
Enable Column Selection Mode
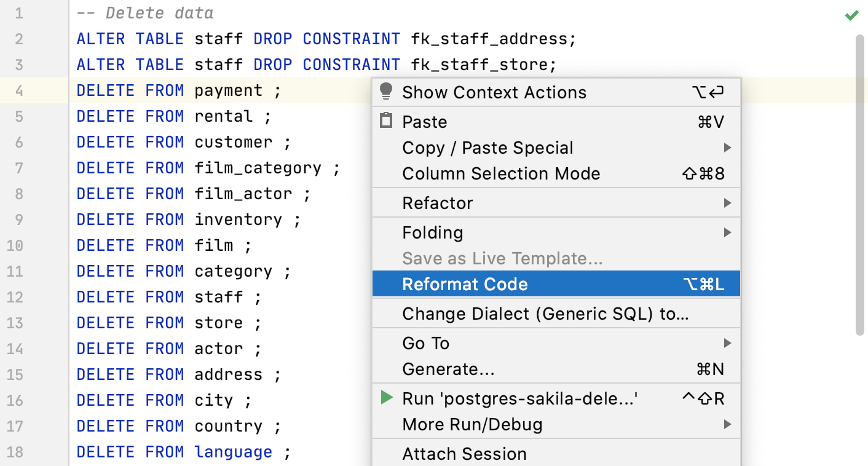pos(500,173)
